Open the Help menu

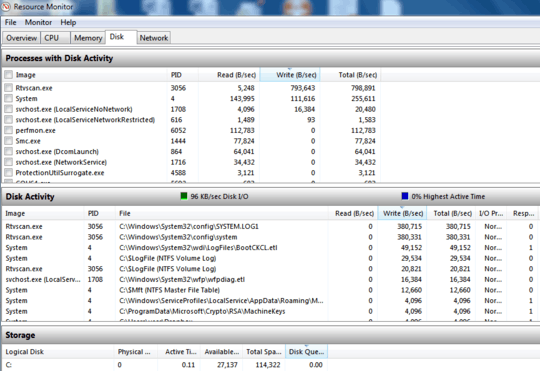(68, 22)
